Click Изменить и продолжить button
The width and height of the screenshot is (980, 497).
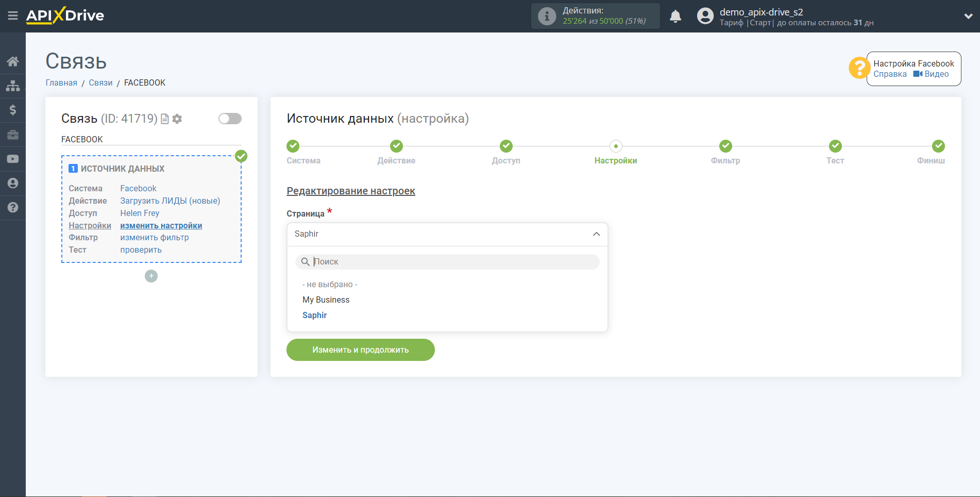pos(361,350)
